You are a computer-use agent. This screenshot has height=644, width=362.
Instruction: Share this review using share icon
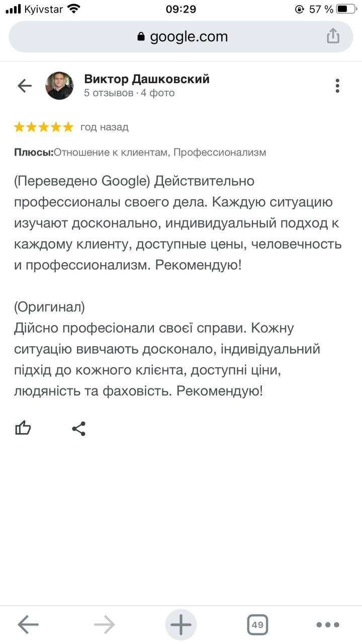(x=78, y=429)
